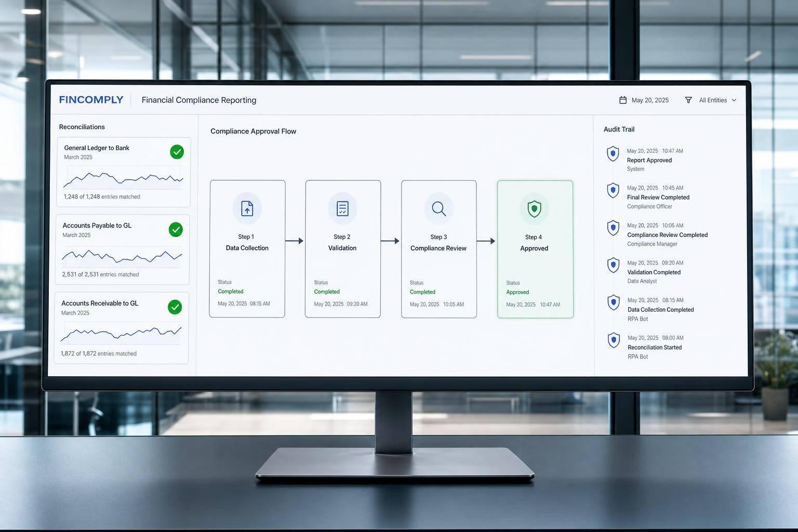Click the Compliance Review magnifier icon
The height and width of the screenshot is (532, 798).
coord(438,208)
